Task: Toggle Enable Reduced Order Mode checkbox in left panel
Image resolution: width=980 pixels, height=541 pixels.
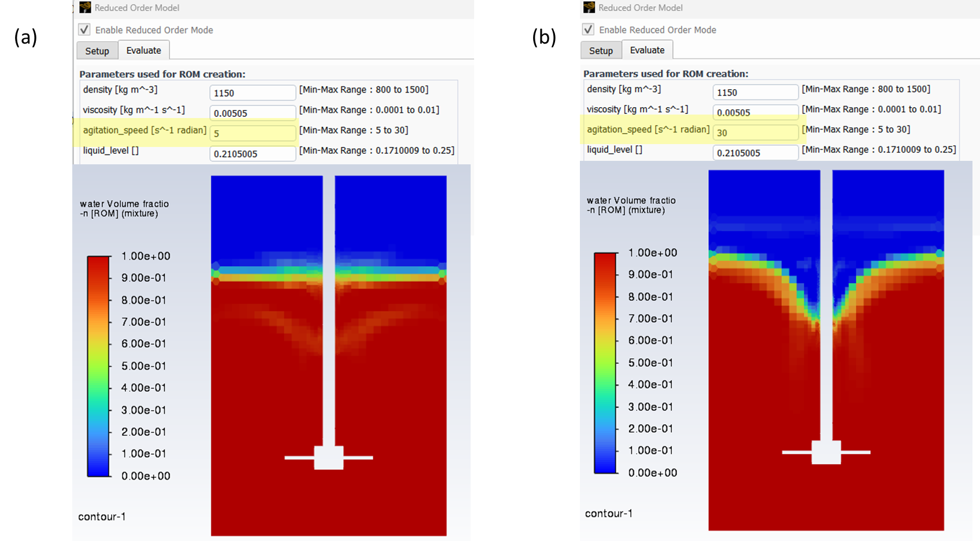Action: [84, 30]
